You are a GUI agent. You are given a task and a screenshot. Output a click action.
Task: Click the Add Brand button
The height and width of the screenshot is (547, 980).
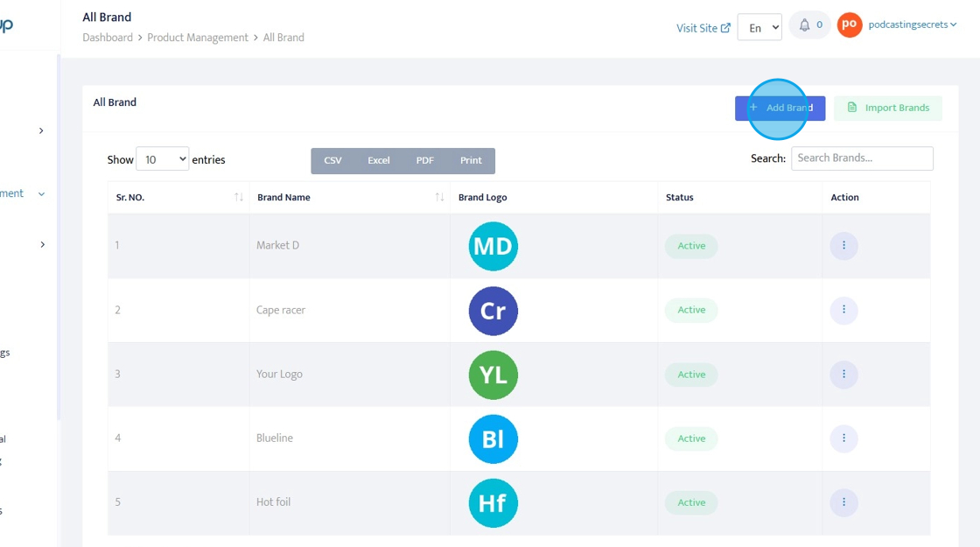coord(780,108)
